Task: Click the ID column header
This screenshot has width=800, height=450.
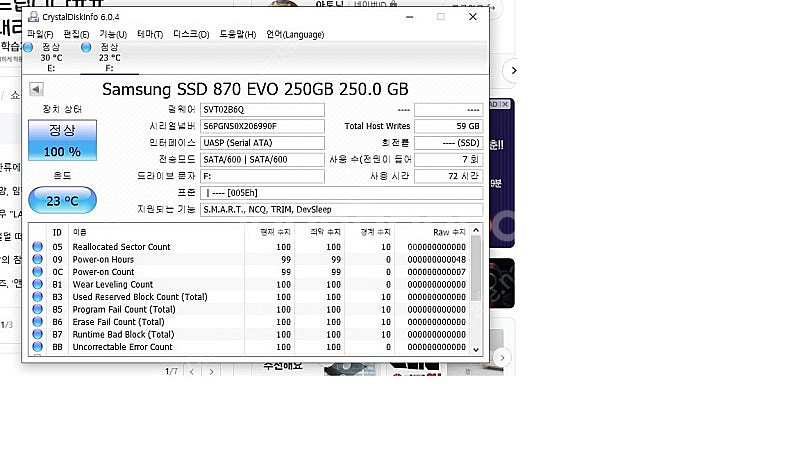Action: [57, 232]
